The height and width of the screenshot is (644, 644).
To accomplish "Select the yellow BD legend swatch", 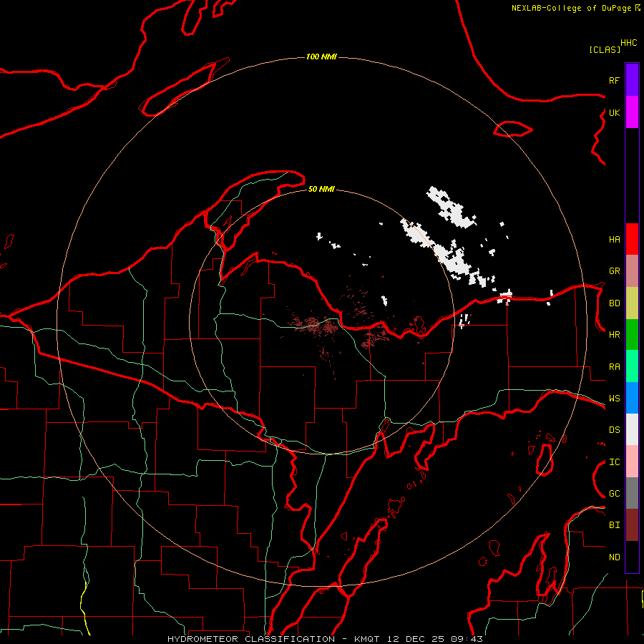I will pos(632,303).
